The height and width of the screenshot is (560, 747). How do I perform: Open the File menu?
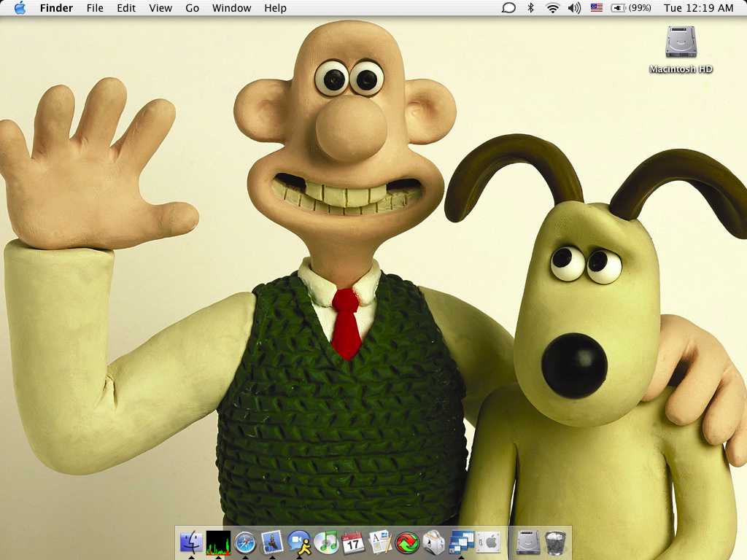pyautogui.click(x=95, y=8)
